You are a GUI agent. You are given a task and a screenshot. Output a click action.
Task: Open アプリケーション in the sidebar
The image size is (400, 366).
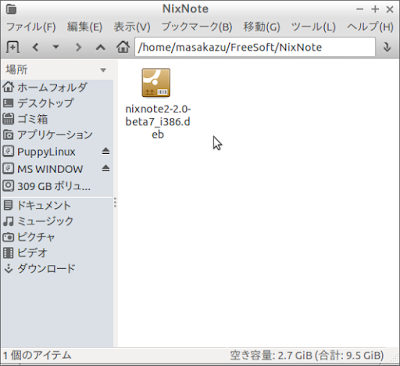click(x=57, y=135)
